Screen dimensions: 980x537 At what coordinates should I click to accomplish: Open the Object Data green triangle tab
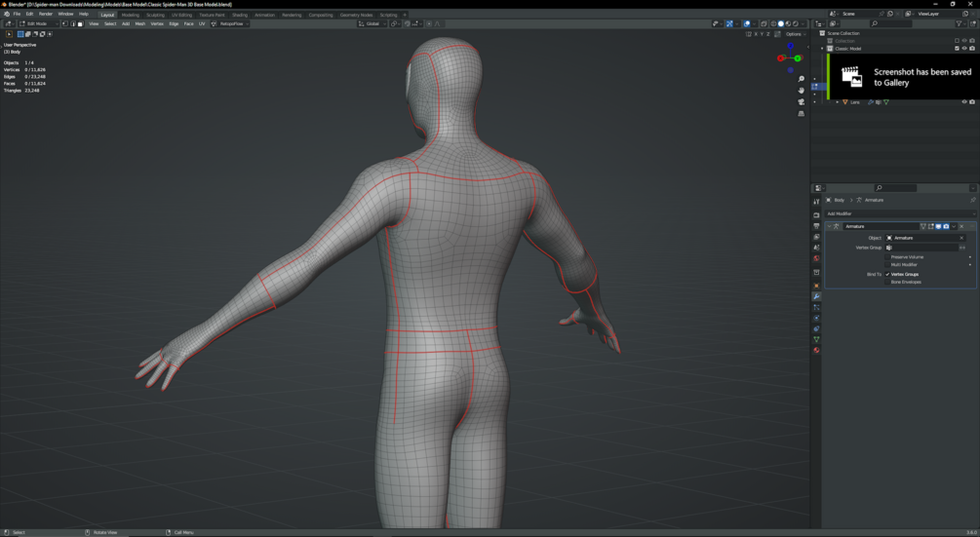(x=816, y=339)
